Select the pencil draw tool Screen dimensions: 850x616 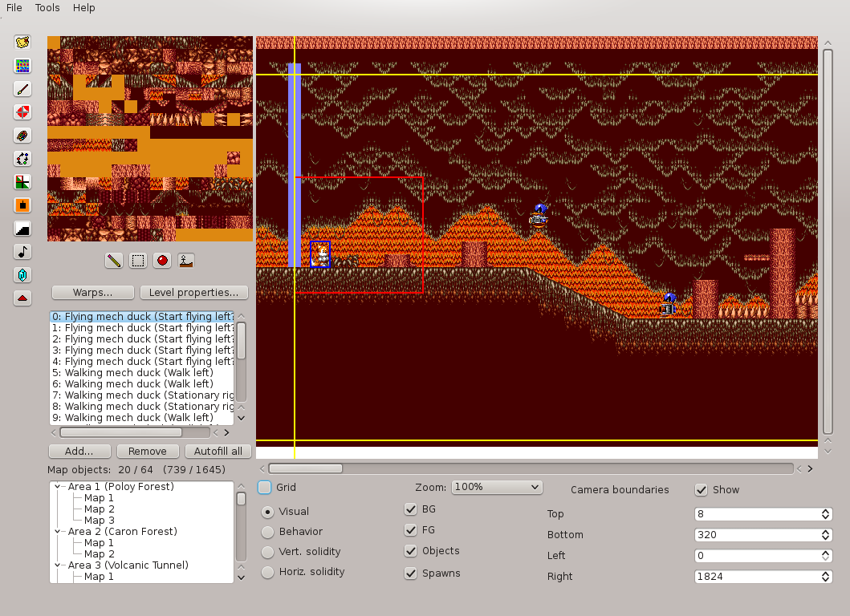tap(113, 261)
